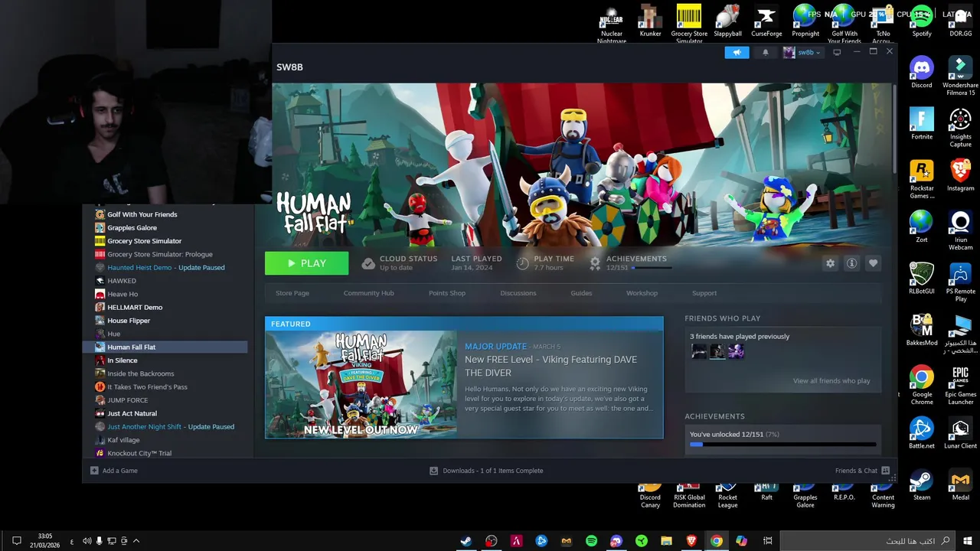Open the Discussions tab
The height and width of the screenshot is (551, 980).
click(518, 293)
